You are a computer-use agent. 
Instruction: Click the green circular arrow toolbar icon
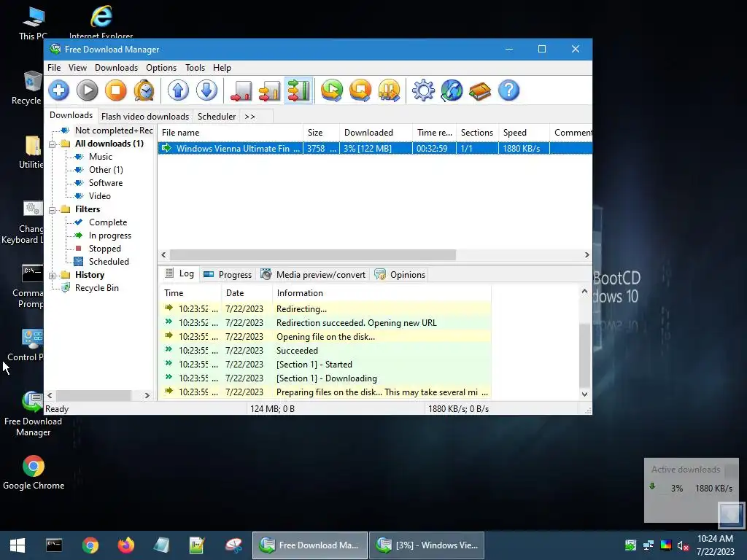pyautogui.click(x=332, y=90)
